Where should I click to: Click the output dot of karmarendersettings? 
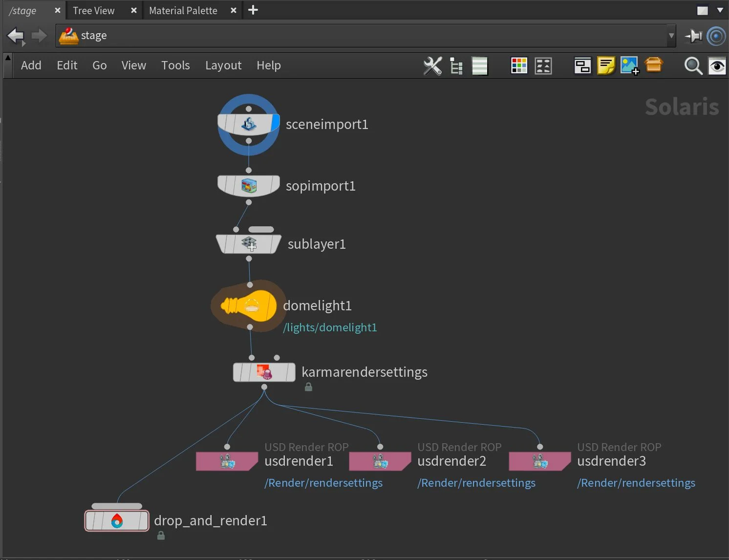pyautogui.click(x=264, y=387)
